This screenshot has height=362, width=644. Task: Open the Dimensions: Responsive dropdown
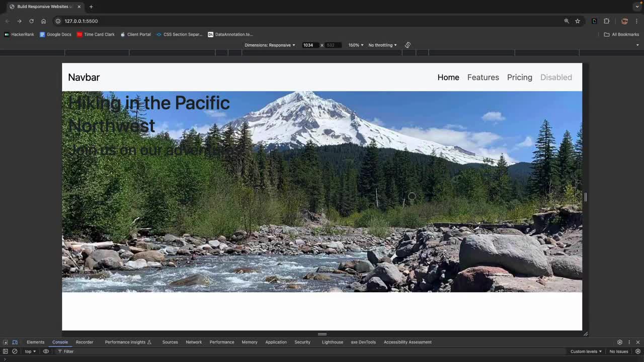[x=270, y=45]
